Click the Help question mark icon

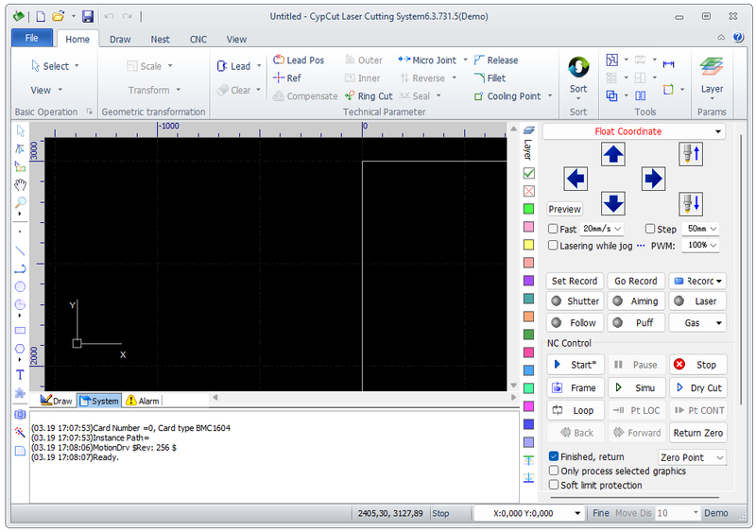738,37
